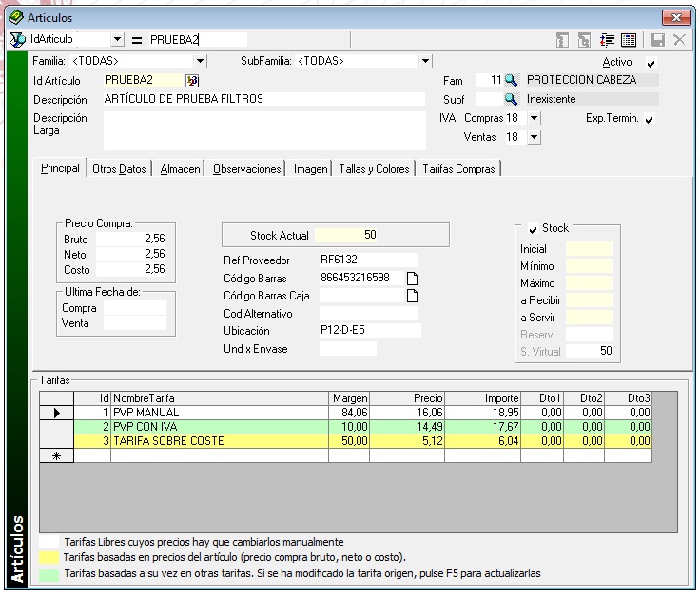The image size is (700, 598).
Task: Open the Almacen tab
Action: tap(180, 169)
